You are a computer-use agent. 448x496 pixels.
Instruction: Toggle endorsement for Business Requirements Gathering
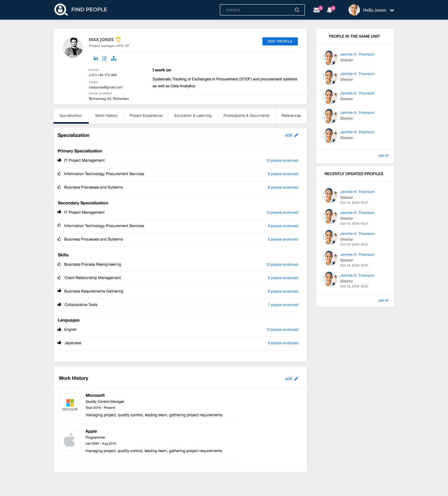click(60, 291)
